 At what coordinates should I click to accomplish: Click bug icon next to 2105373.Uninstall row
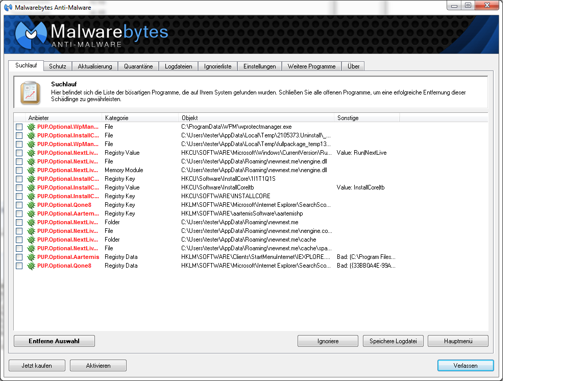pyautogui.click(x=31, y=135)
